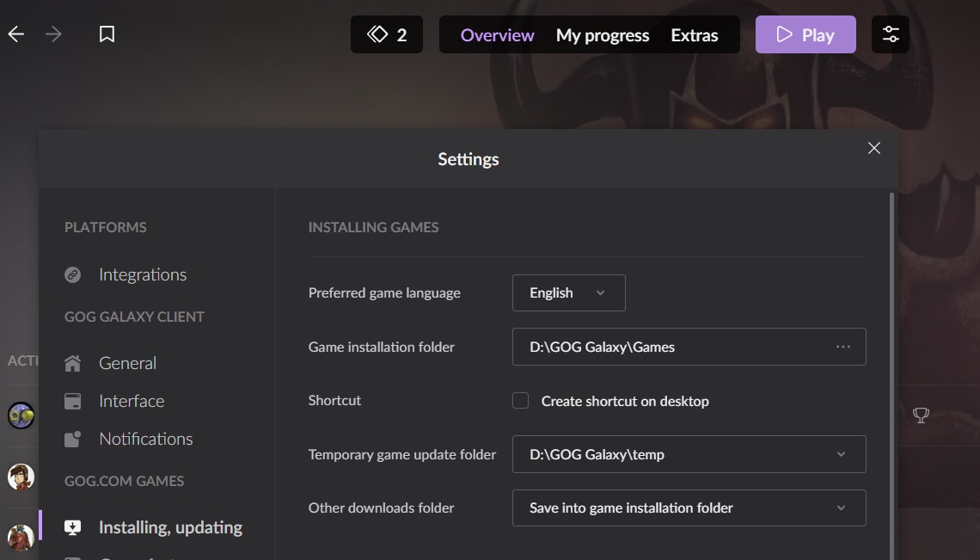Open the Extras tab
Viewport: 980px width, 560px height.
(695, 35)
